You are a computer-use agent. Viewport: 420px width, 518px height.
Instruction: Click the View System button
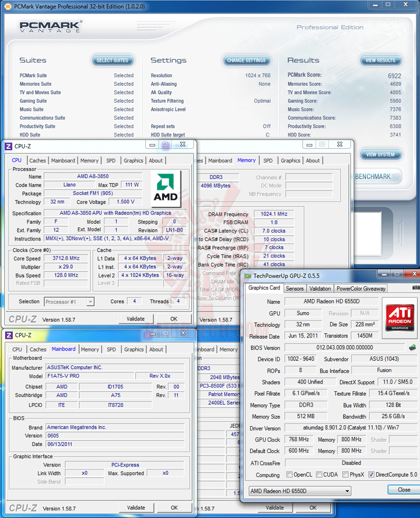[x=380, y=155]
